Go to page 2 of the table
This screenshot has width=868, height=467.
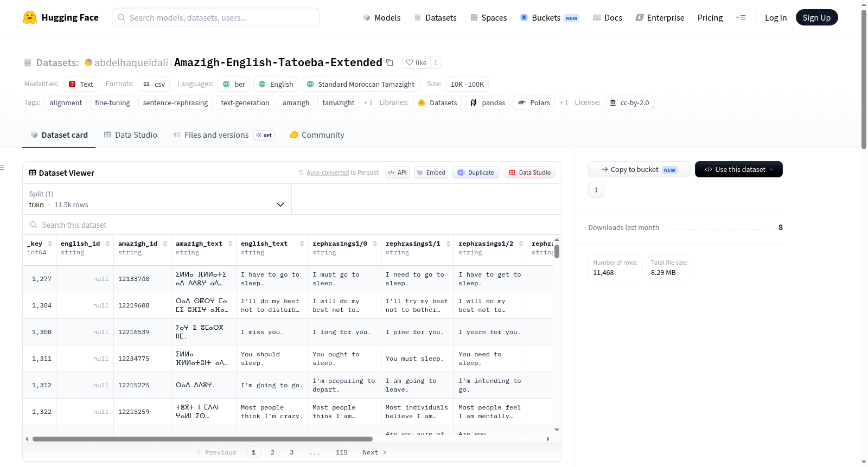[x=272, y=452]
